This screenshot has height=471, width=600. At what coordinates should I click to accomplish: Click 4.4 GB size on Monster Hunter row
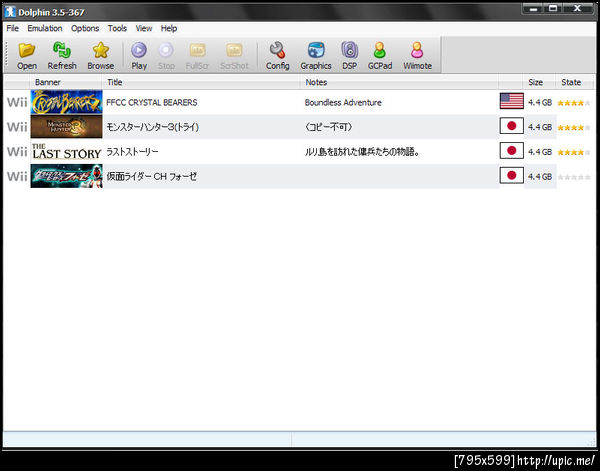(x=540, y=127)
